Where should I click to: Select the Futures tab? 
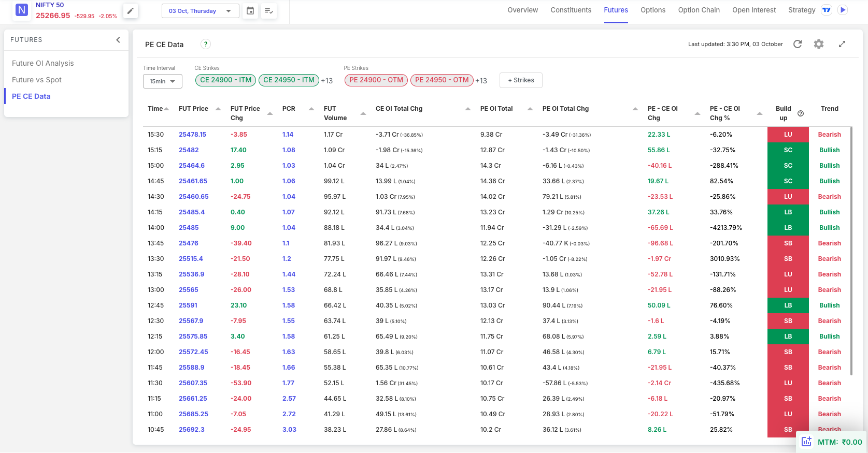tap(616, 10)
